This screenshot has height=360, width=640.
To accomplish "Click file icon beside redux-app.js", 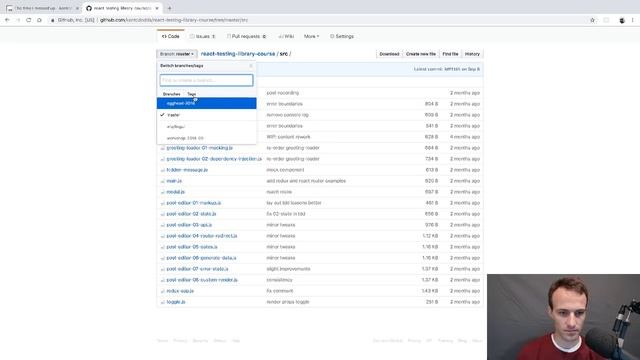I will [x=162, y=291].
